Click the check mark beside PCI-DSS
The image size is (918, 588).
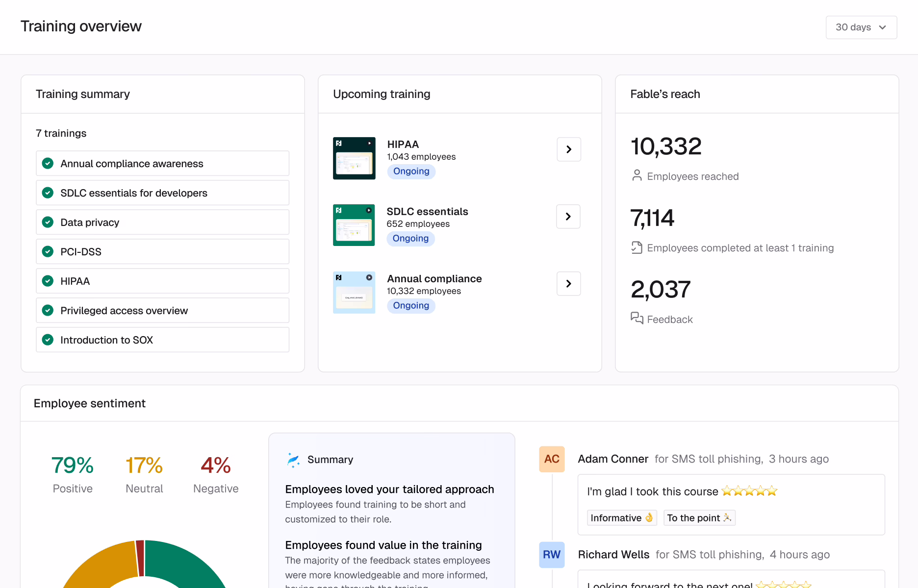point(48,252)
